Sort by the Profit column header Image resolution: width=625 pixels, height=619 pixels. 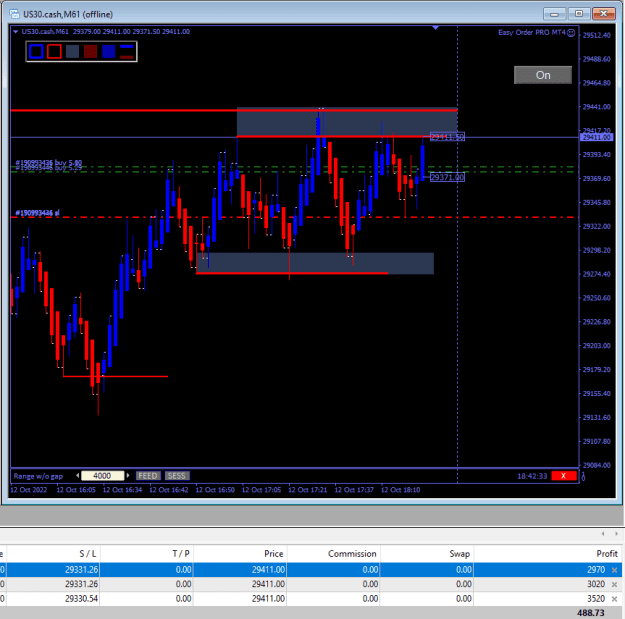[x=548, y=554]
